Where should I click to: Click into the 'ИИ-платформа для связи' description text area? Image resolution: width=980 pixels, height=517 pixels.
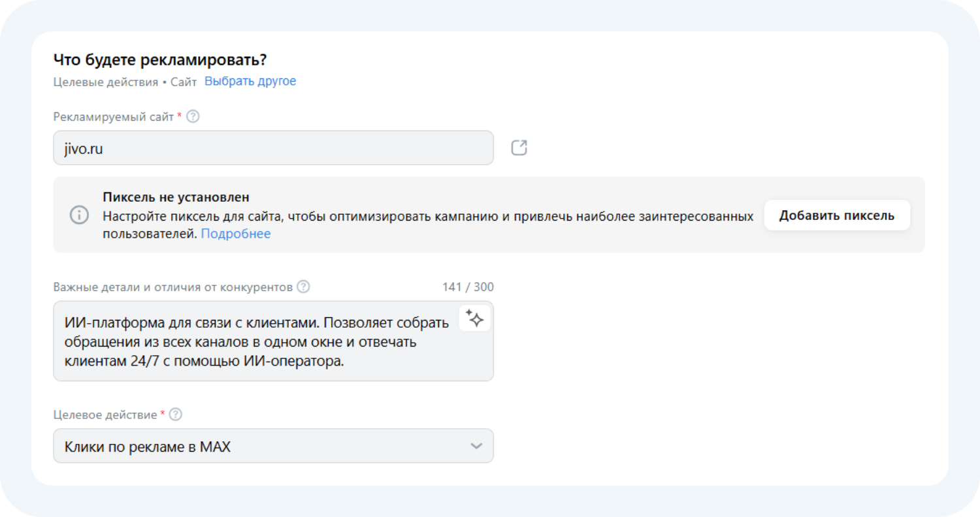pyautogui.click(x=273, y=341)
